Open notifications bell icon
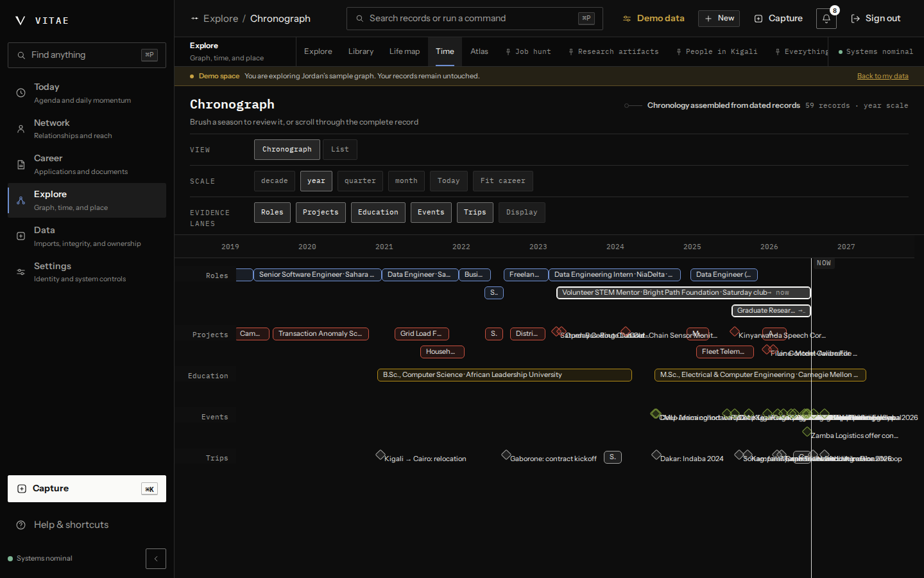The image size is (924, 578). tap(826, 19)
